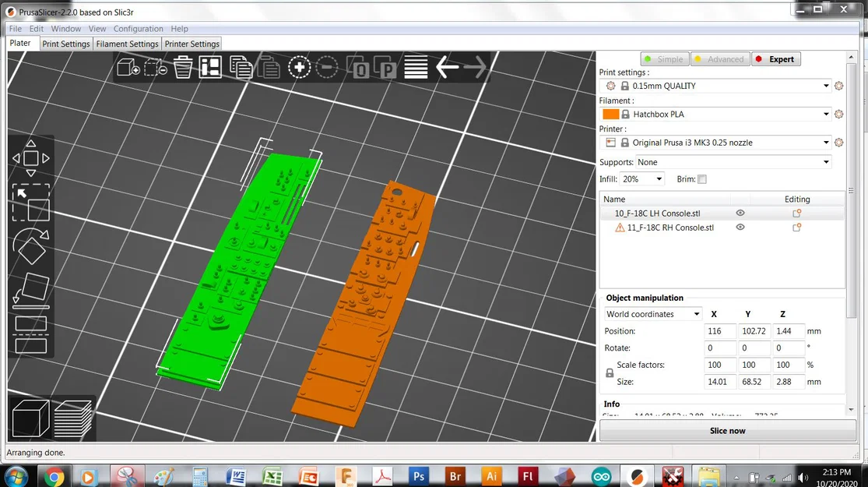868x487 pixels.
Task: Switch to the Filament Settings tab
Action: click(128, 44)
